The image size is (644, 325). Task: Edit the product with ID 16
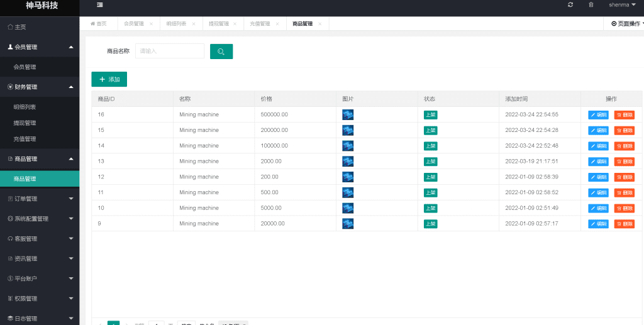598,115
